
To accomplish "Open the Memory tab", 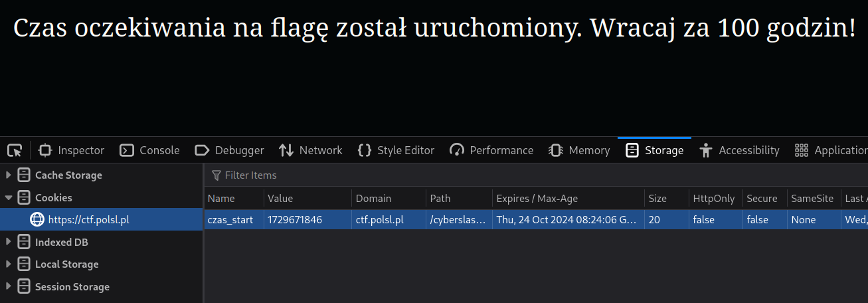I will pos(579,150).
